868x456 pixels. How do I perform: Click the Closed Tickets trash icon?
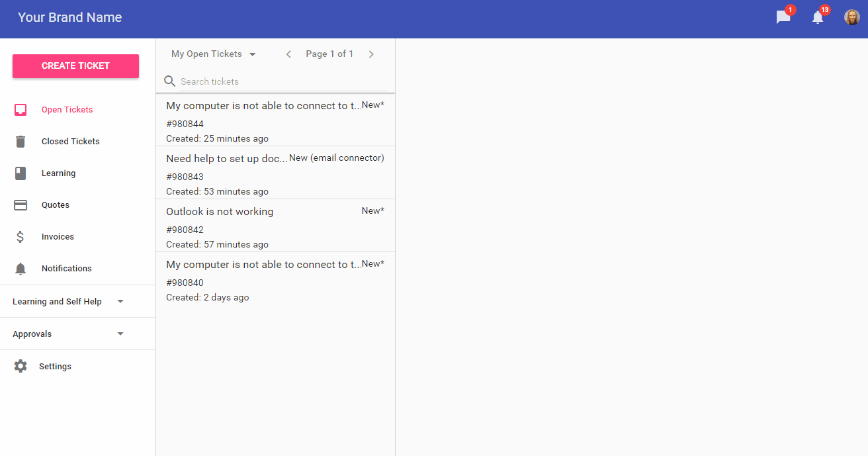(21, 142)
